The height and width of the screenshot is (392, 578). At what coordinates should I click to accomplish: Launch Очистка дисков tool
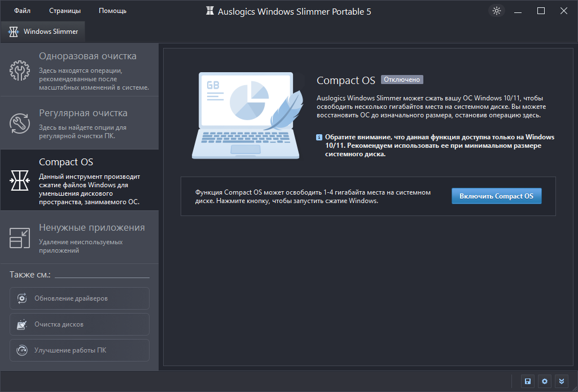point(80,324)
